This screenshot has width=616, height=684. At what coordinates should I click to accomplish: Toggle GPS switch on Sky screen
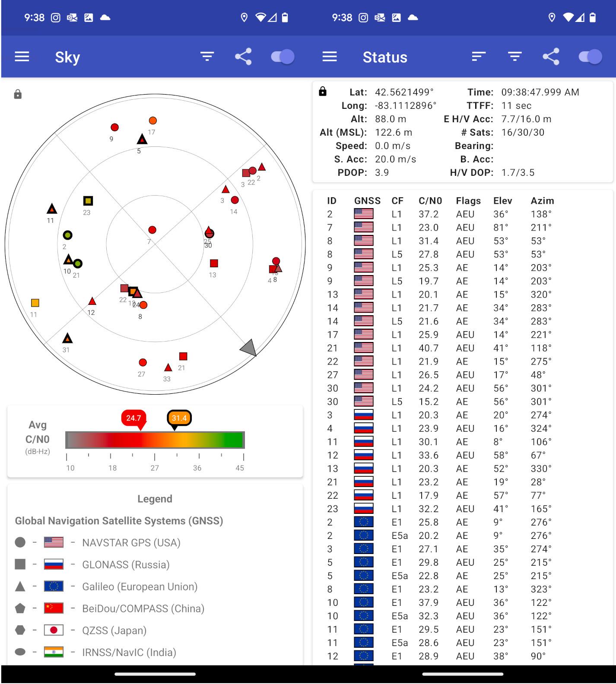[x=283, y=57]
